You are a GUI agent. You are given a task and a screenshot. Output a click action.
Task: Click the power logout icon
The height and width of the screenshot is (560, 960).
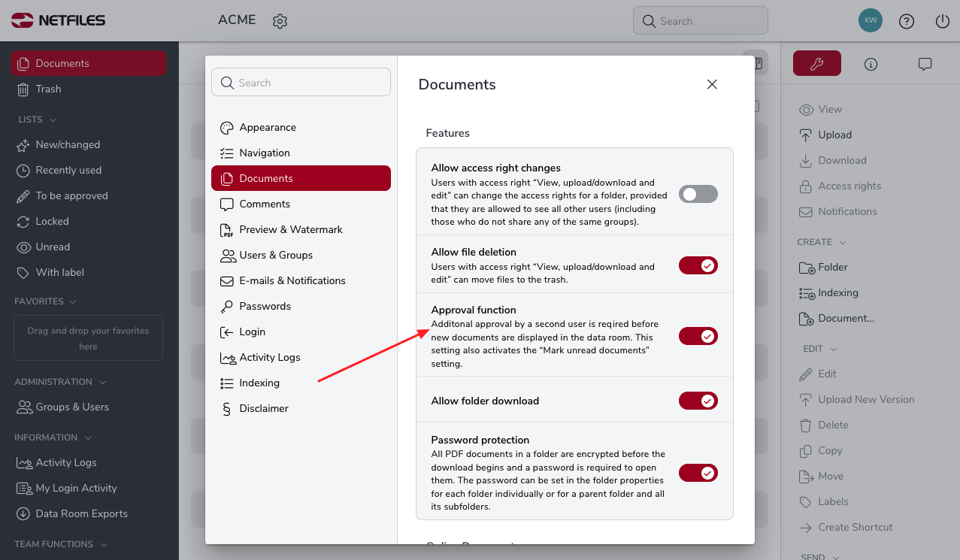pyautogui.click(x=943, y=22)
